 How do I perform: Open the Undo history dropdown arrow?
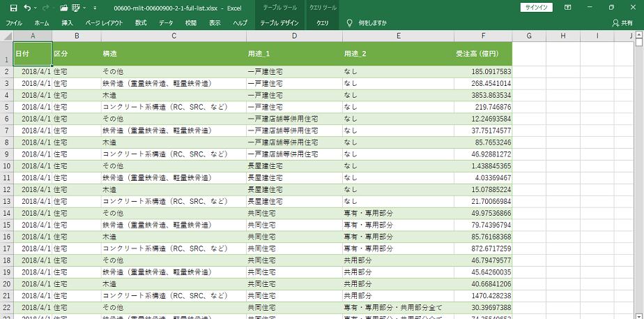point(36,8)
